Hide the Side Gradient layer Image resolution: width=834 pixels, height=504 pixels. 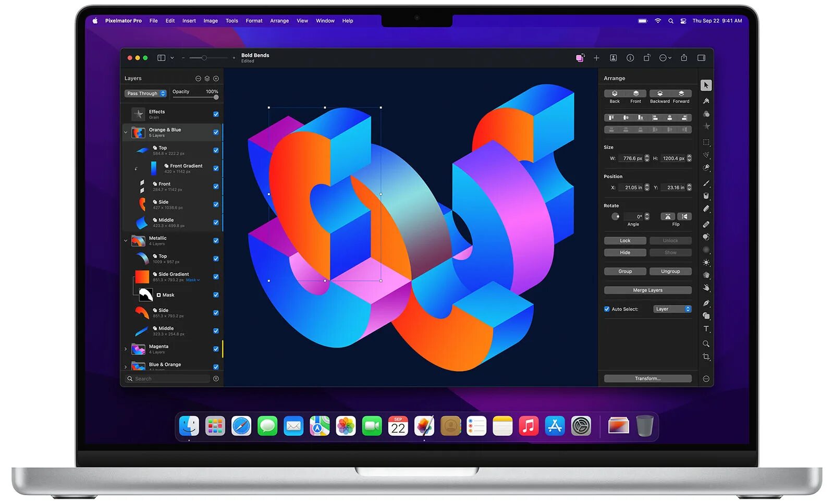(x=216, y=277)
